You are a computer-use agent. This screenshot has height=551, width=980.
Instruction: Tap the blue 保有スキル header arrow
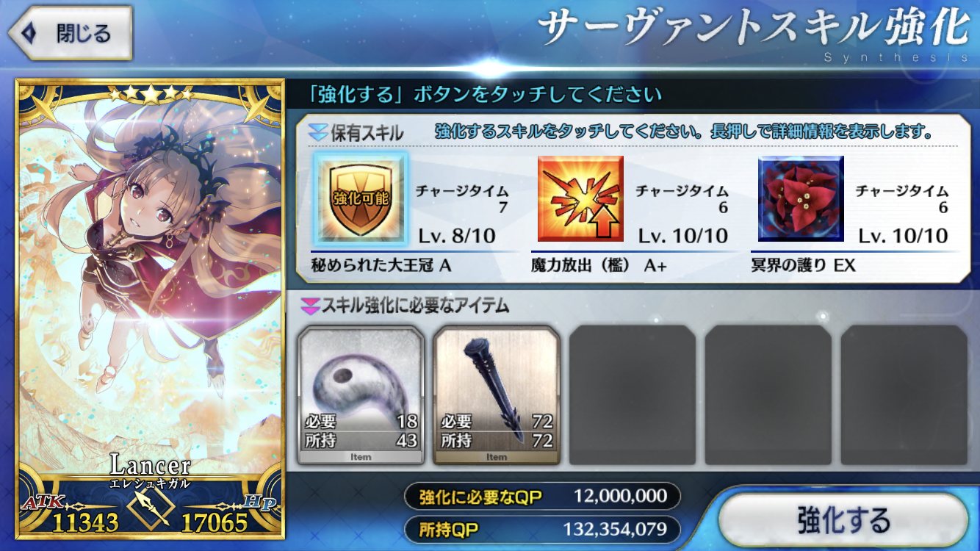[x=317, y=133]
